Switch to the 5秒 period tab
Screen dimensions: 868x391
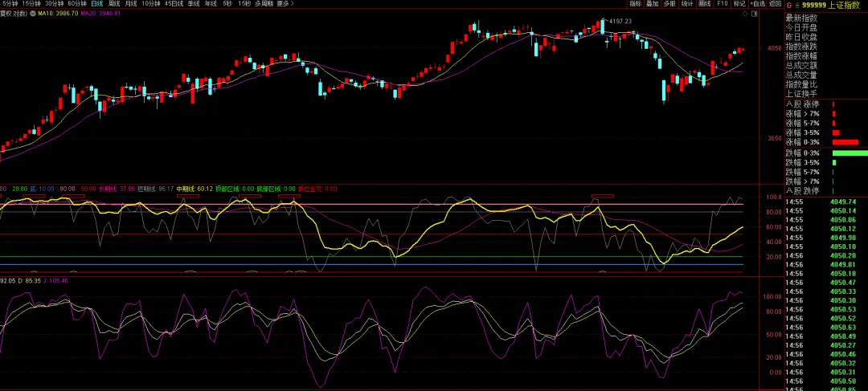(227, 3)
